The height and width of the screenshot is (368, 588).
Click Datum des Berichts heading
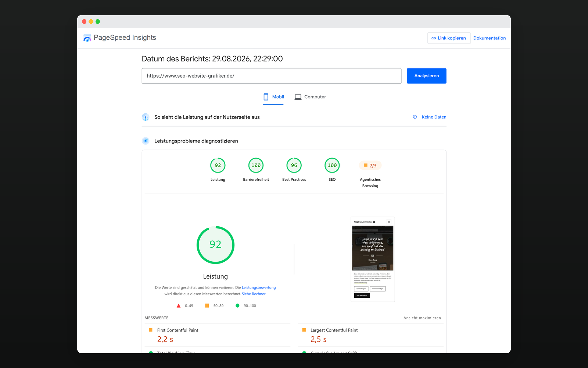coord(212,59)
